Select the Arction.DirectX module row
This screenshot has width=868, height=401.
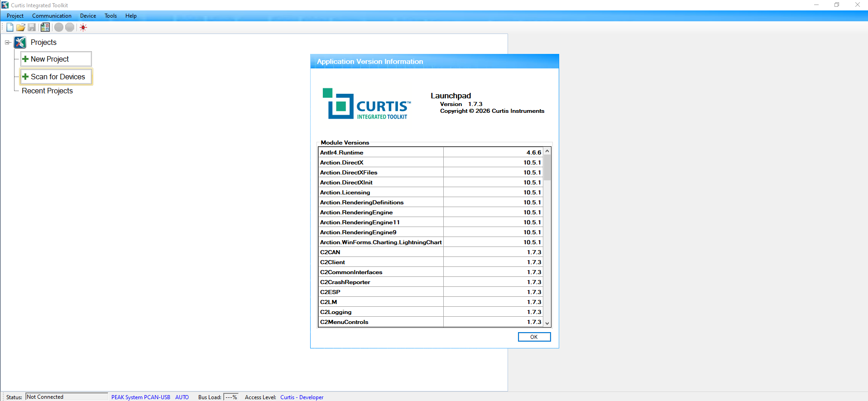point(431,163)
